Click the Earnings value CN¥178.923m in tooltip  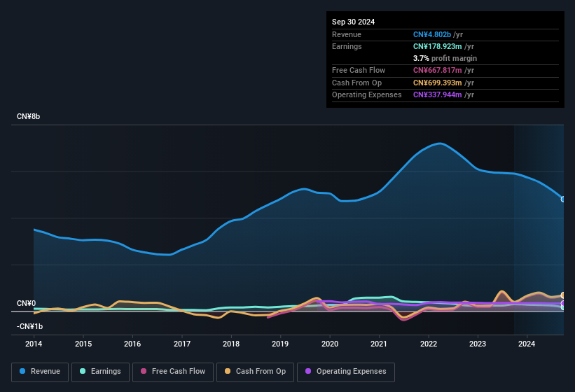(x=438, y=46)
